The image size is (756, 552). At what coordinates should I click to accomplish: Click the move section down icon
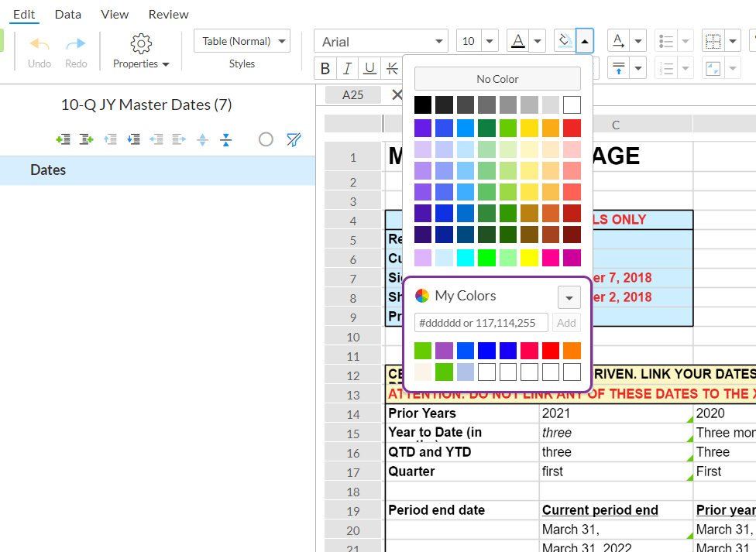coord(132,139)
